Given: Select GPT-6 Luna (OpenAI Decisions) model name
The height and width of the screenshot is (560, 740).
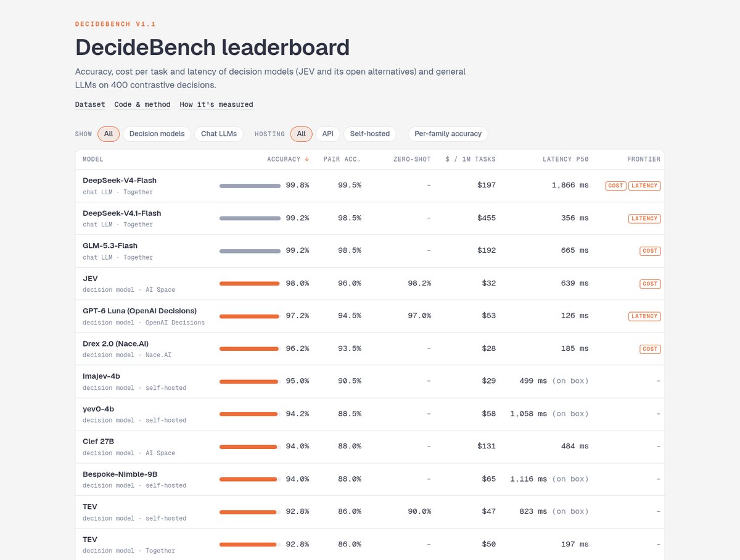Looking at the screenshot, I should (140, 311).
